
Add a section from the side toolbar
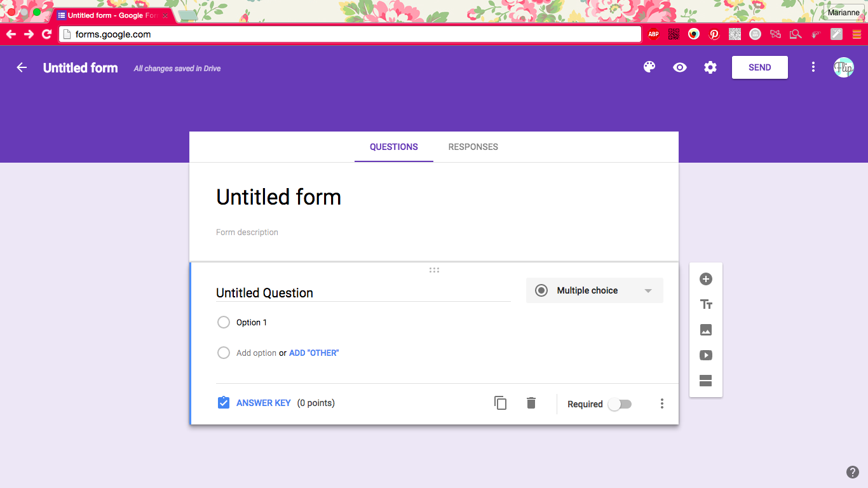coord(706,381)
